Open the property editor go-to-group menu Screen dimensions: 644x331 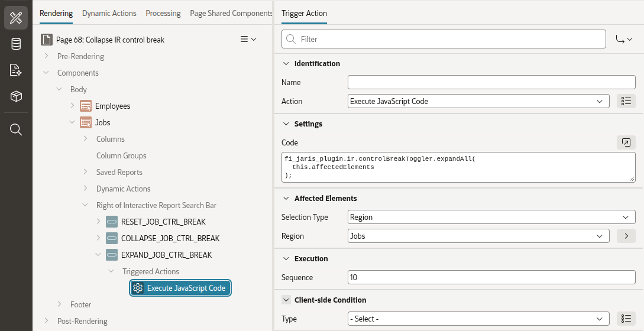(x=624, y=39)
